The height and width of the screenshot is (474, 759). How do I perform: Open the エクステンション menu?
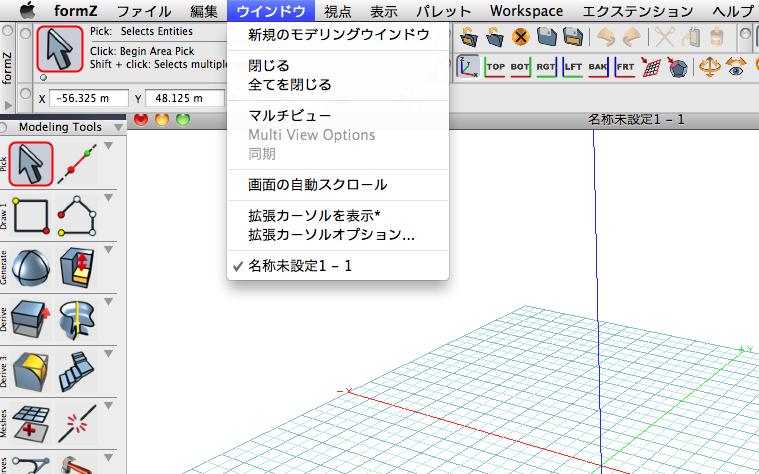coord(638,11)
